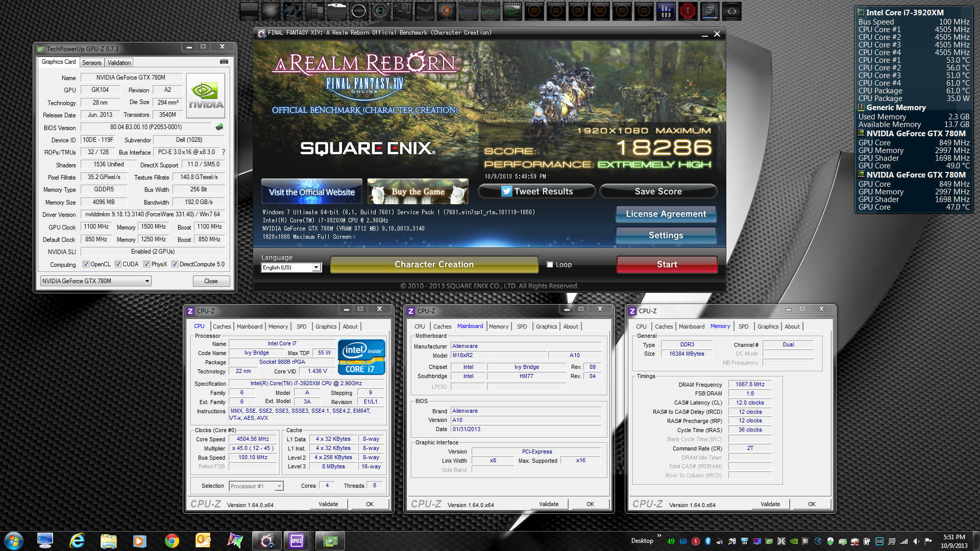The width and height of the screenshot is (980, 551).
Task: Enable the Loop checkbox
Action: [x=550, y=264]
